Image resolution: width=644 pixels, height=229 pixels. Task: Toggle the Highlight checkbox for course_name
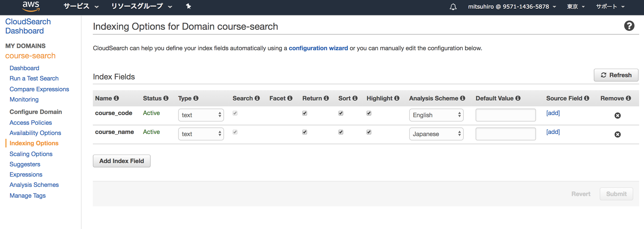[369, 132]
